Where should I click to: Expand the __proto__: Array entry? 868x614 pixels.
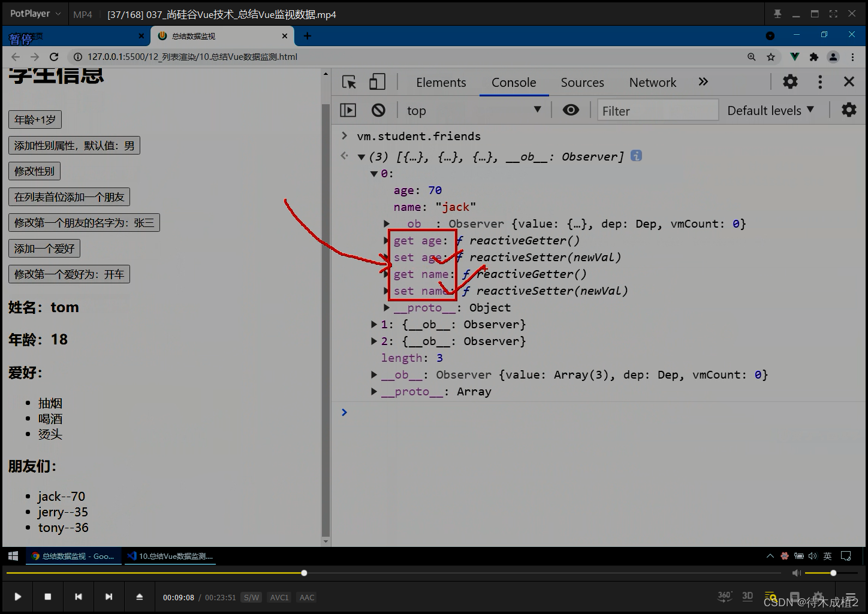coord(374,392)
